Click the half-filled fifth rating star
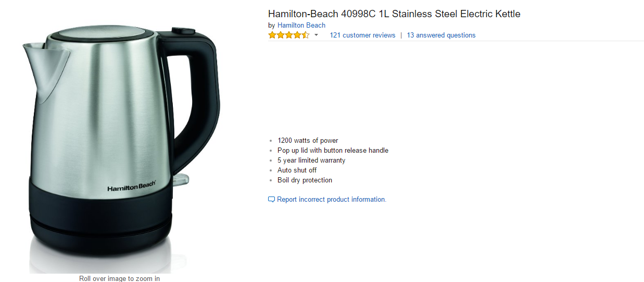The height and width of the screenshot is (282, 644). pyautogui.click(x=306, y=35)
